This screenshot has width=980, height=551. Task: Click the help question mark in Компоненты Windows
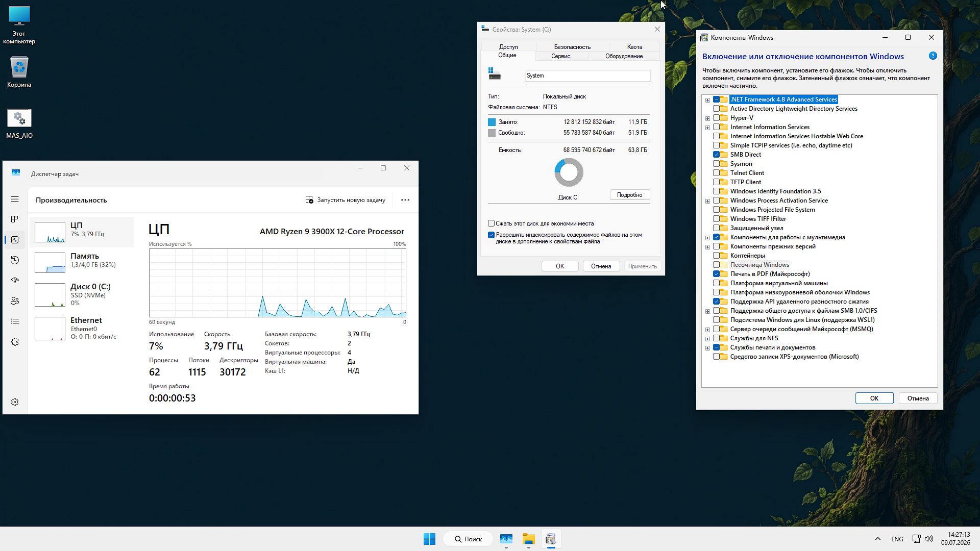pos(933,56)
